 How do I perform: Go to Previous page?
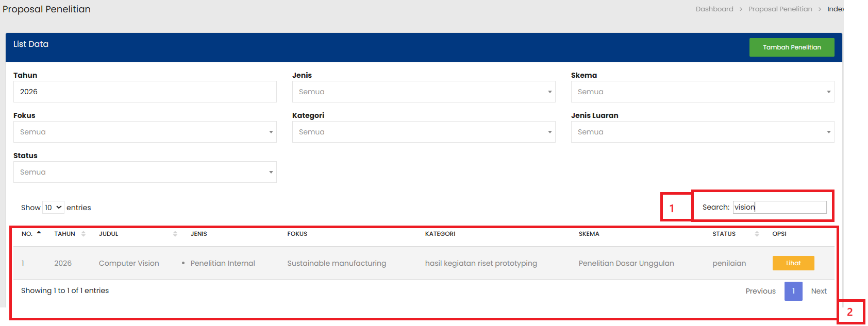[x=760, y=291]
